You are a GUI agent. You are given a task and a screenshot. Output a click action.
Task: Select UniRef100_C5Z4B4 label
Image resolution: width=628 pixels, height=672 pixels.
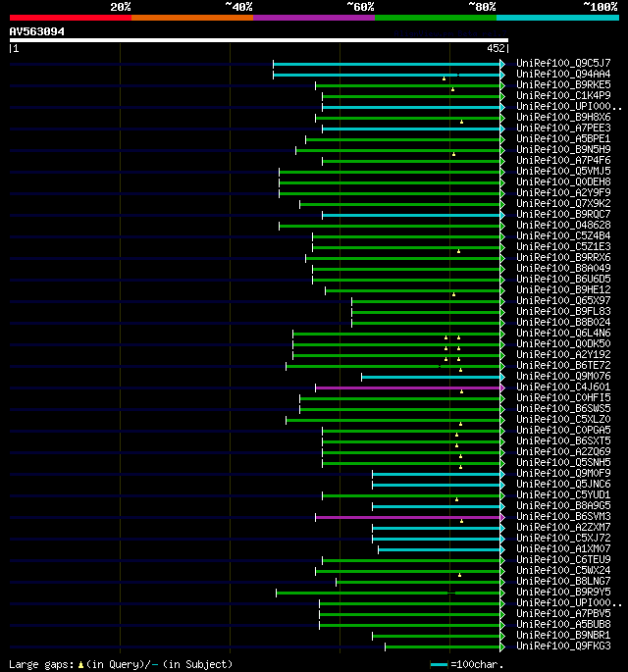pos(563,235)
